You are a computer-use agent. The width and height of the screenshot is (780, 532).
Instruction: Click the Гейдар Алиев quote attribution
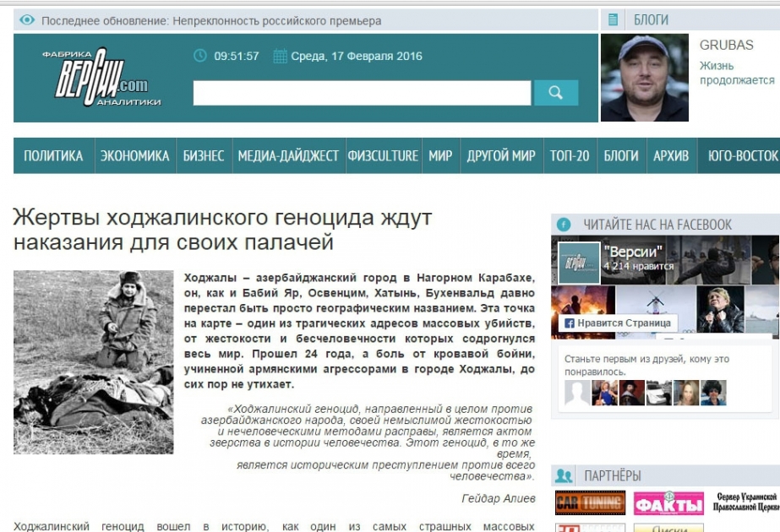[x=499, y=498]
